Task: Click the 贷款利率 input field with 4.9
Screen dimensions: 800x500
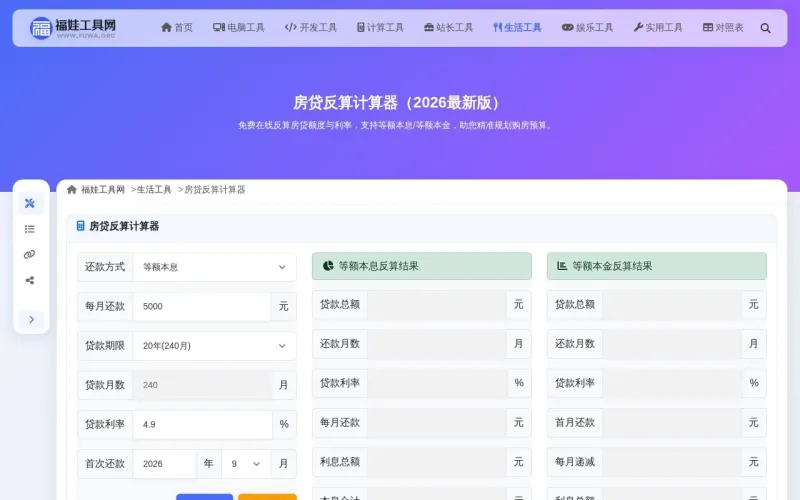Action: 202,424
